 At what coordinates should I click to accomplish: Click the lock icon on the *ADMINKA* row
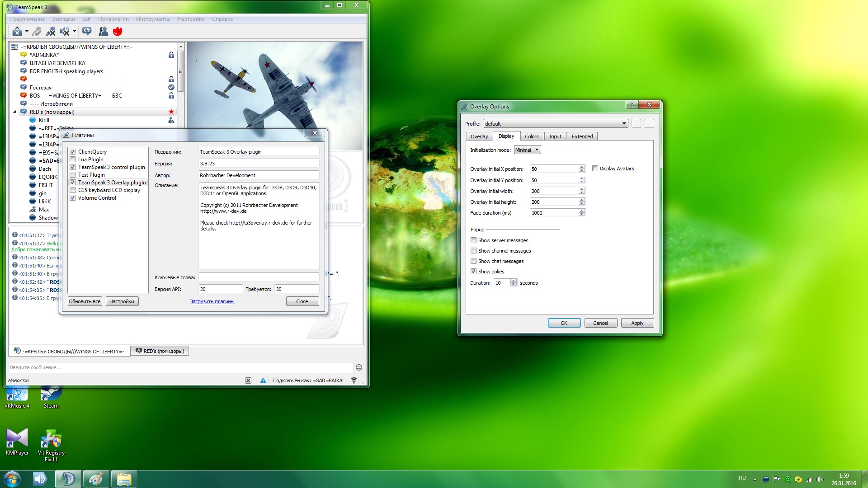tap(171, 55)
